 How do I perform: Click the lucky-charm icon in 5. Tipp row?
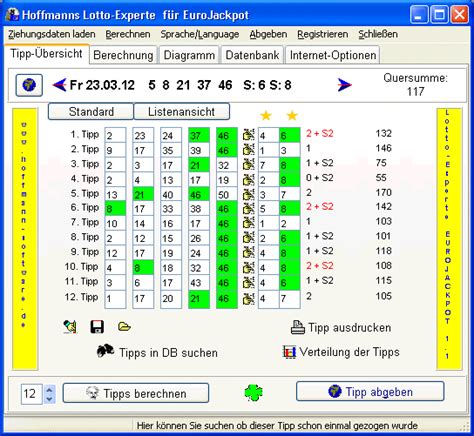(248, 194)
